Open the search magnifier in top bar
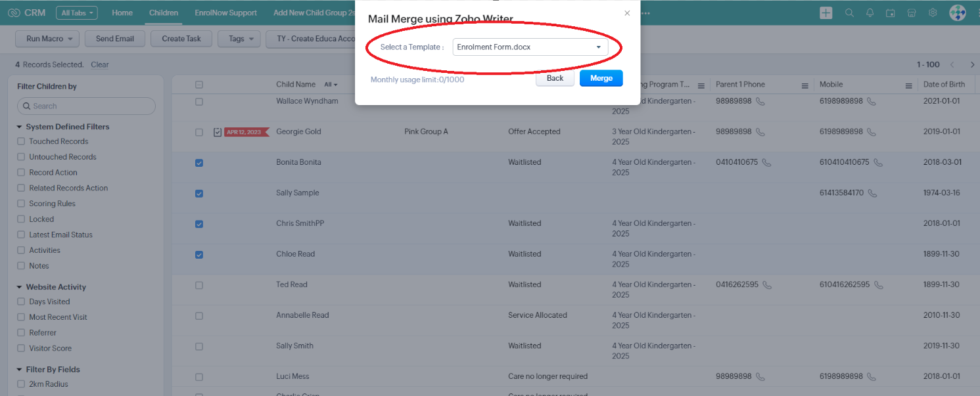The width and height of the screenshot is (980, 396). click(849, 12)
